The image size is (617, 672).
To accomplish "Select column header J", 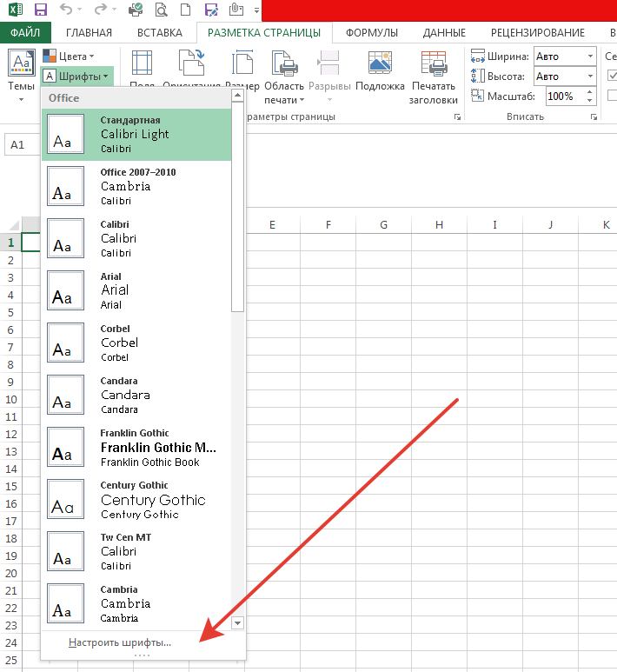I will (551, 224).
